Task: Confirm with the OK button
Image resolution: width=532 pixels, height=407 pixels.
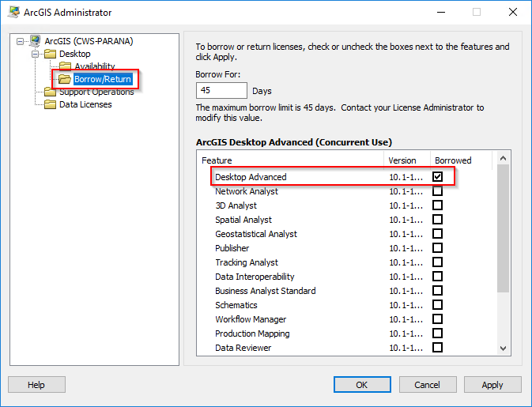Action: [362, 385]
